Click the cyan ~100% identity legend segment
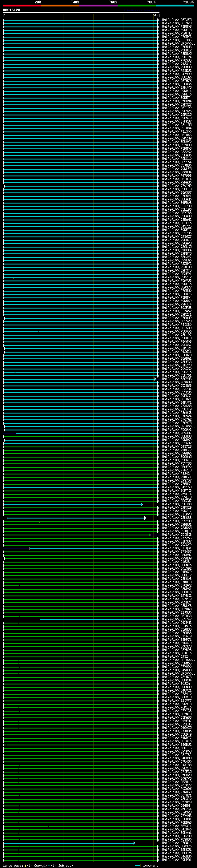 [175, 6]
